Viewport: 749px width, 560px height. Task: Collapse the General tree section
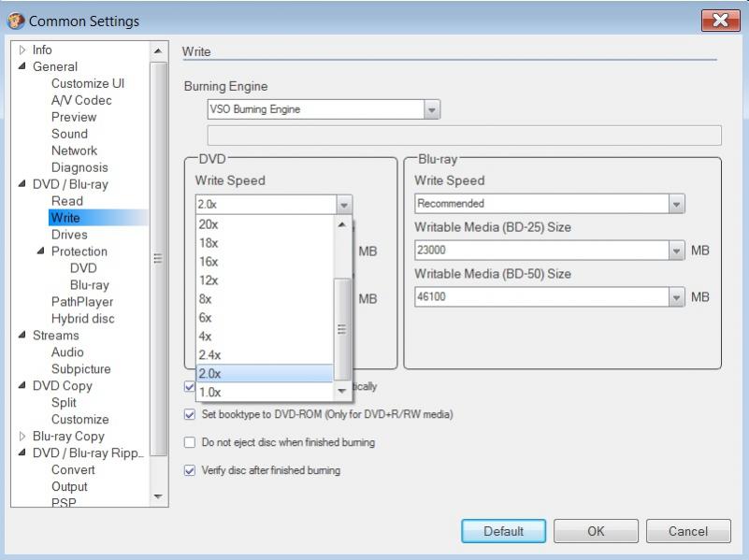click(x=22, y=66)
